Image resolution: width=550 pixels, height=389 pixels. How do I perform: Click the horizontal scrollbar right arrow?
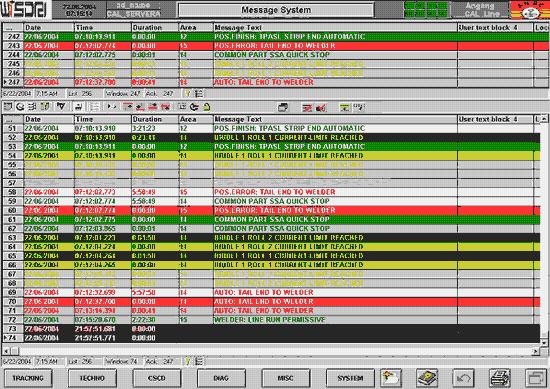point(536,350)
